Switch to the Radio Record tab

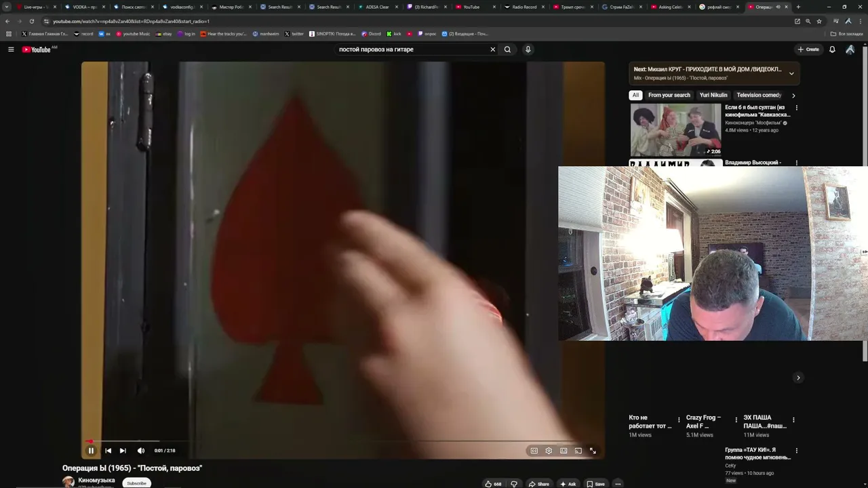(524, 7)
